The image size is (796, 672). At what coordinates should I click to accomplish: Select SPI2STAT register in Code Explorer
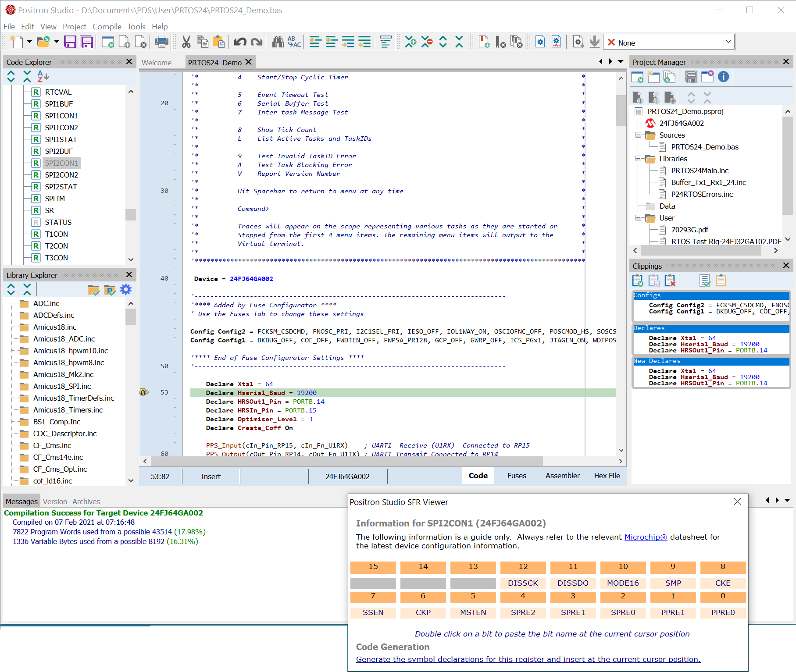coord(61,187)
